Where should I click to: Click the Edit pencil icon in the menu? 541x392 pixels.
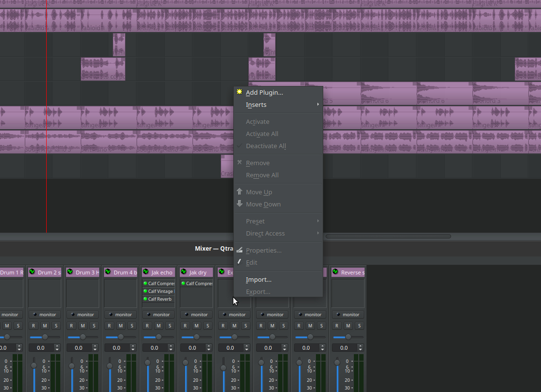(240, 262)
